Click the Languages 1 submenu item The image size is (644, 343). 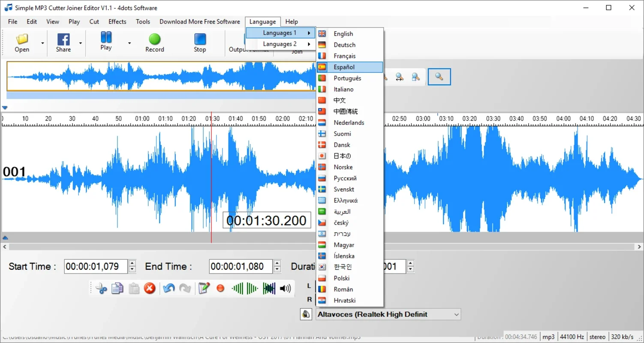[x=281, y=33]
